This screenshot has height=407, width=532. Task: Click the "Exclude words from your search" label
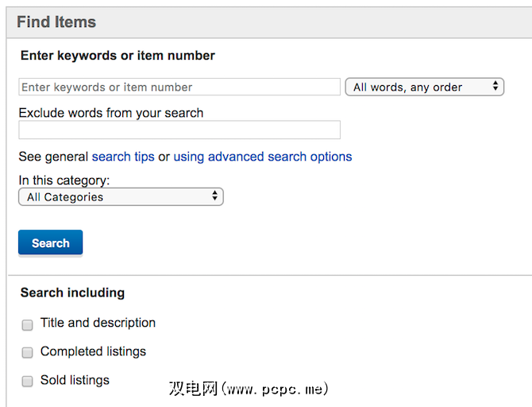tap(111, 113)
